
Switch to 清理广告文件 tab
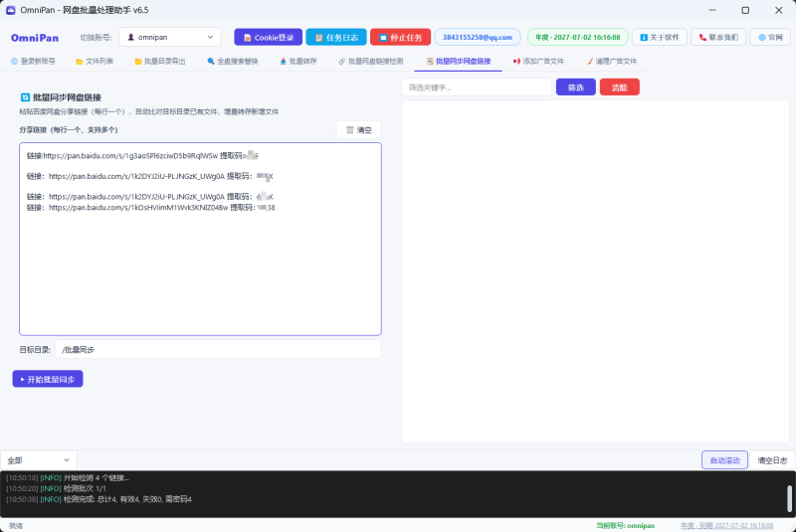(x=612, y=61)
